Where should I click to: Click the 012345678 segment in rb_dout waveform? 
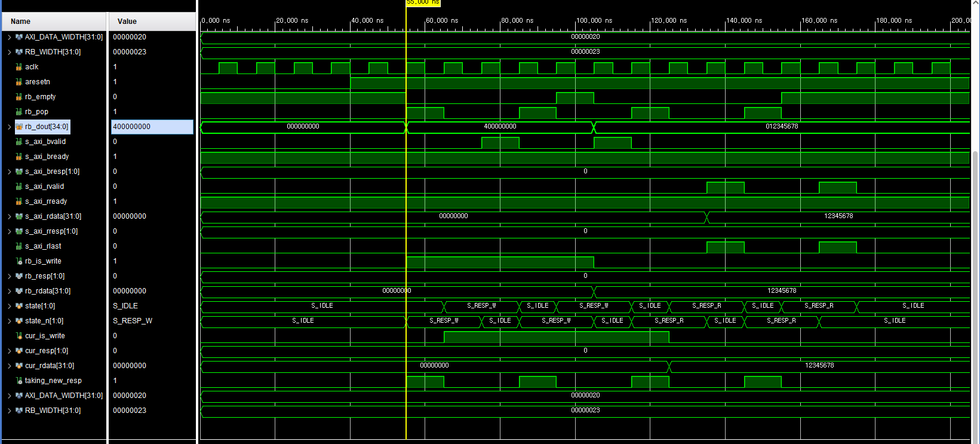pos(782,127)
